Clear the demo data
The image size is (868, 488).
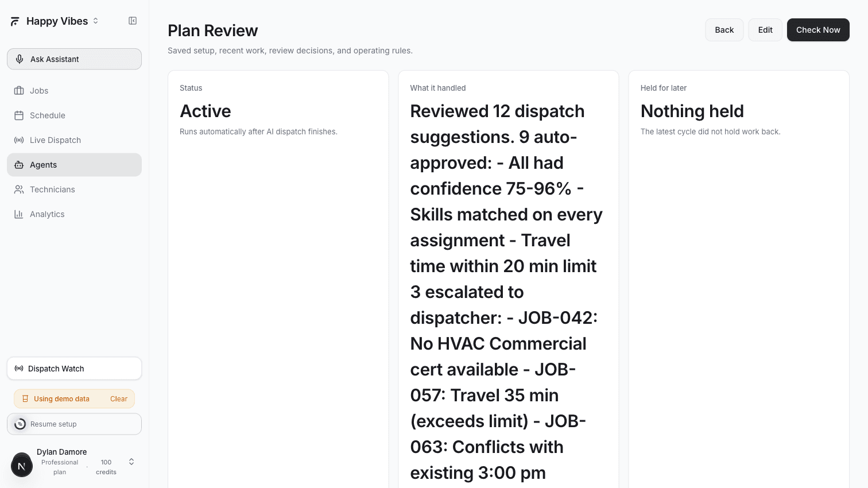pos(119,398)
